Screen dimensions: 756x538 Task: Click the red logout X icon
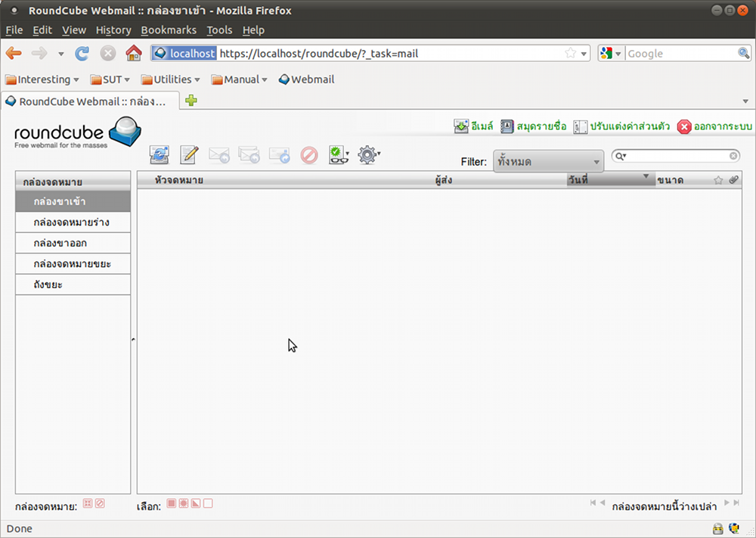(684, 127)
